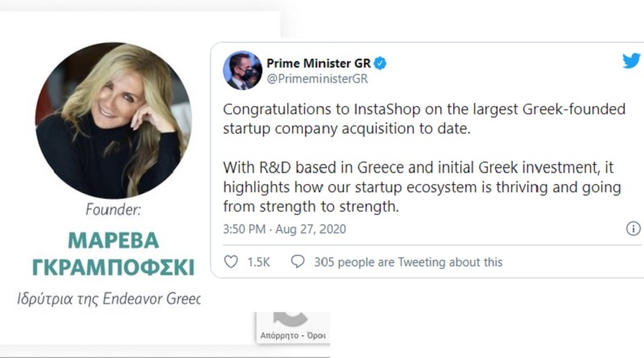
Task: Open the Prime Minister GR profile avatar
Action: tap(242, 71)
